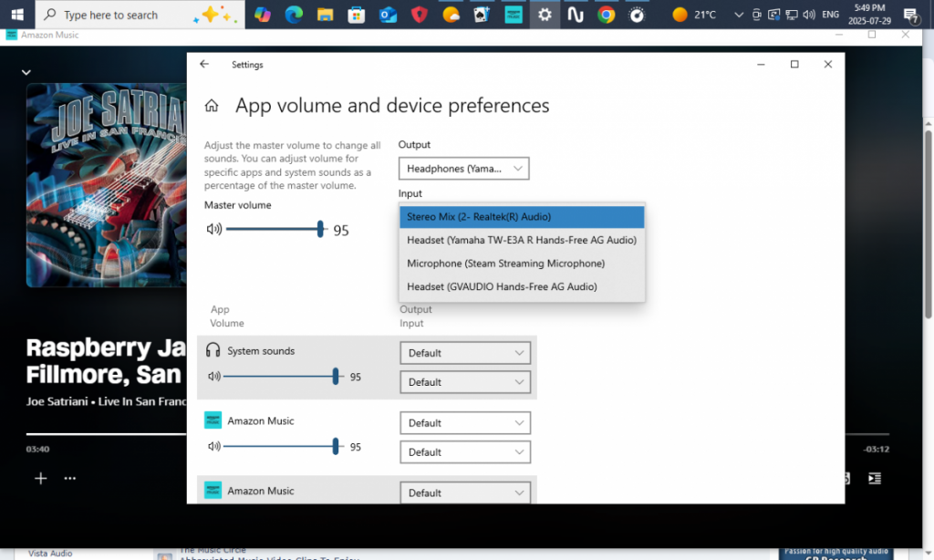Click the System sounds headphones icon
The image size is (934, 560).
point(213,349)
